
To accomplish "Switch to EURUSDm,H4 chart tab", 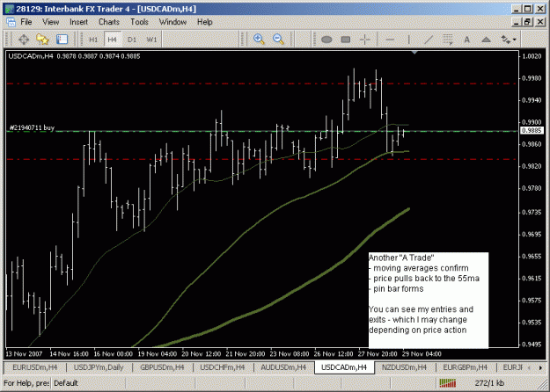I will 35,367.
